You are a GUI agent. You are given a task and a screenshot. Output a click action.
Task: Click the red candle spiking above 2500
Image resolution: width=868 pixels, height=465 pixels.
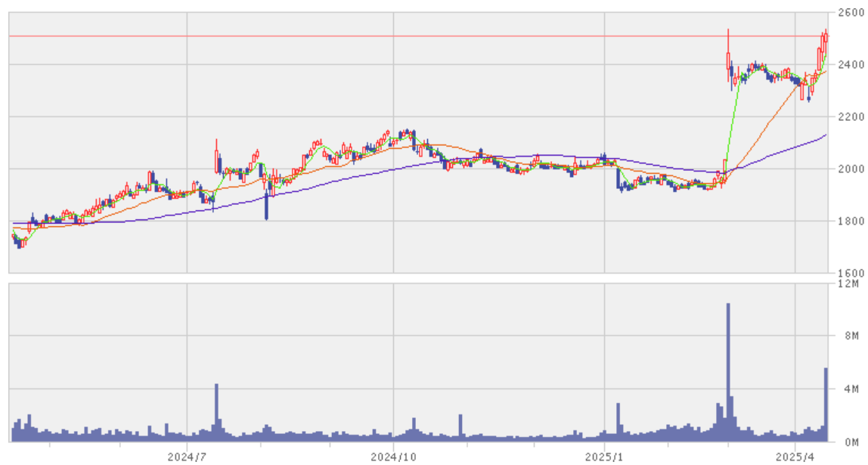728,54
